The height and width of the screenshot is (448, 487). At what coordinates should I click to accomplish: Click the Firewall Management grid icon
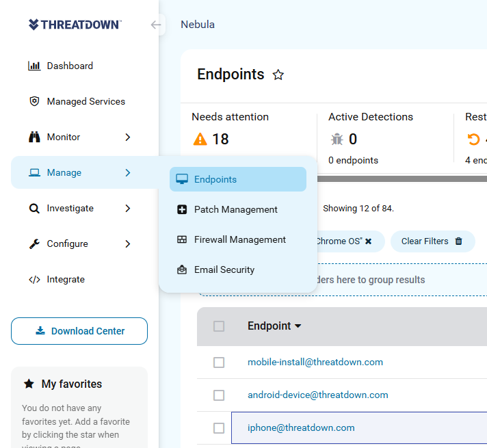(182, 239)
